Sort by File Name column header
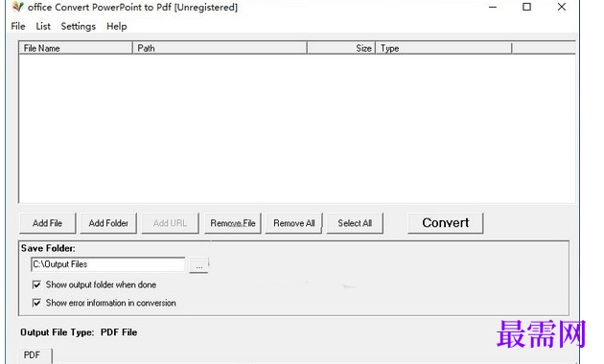 click(x=76, y=48)
